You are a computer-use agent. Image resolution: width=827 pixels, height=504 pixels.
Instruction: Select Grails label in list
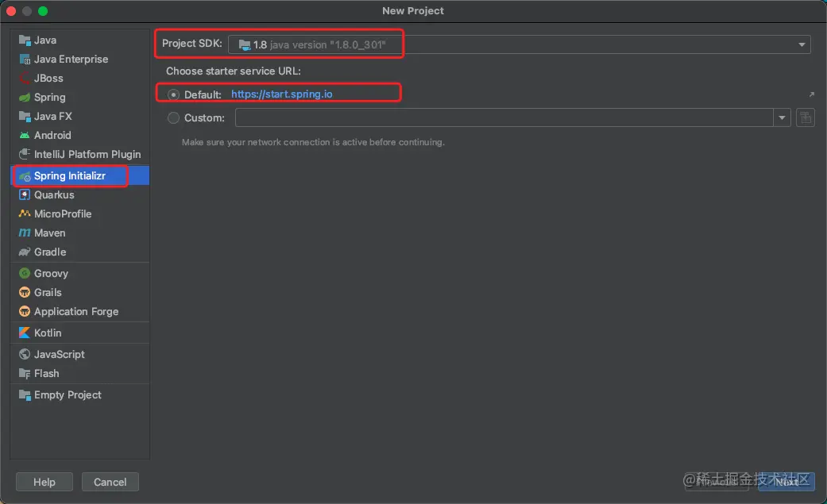point(48,293)
